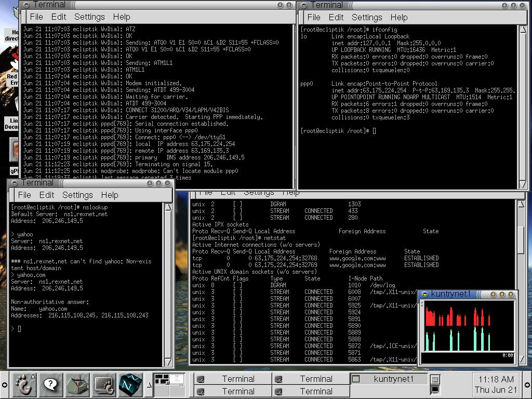Open Settings menu in the ifconfig Terminal

(x=366, y=17)
